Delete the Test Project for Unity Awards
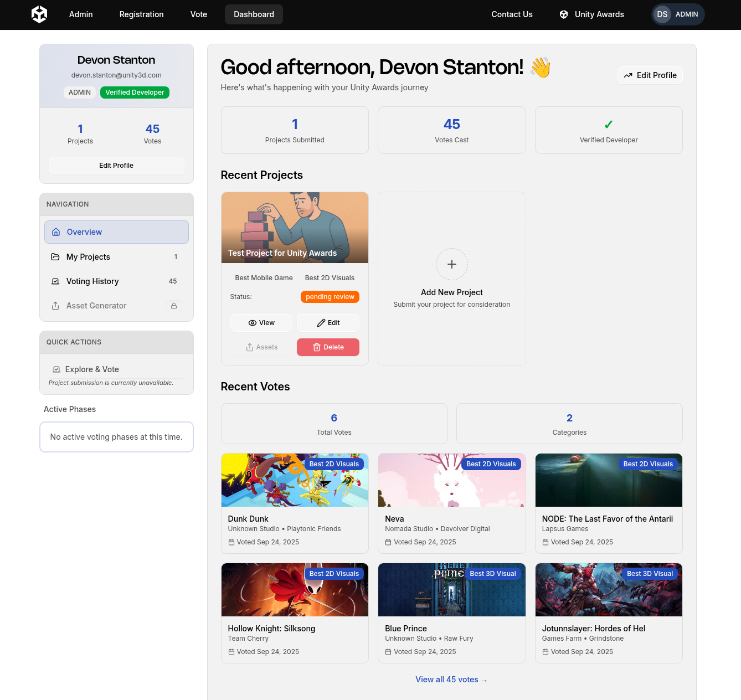This screenshot has height=700, width=741. point(328,347)
